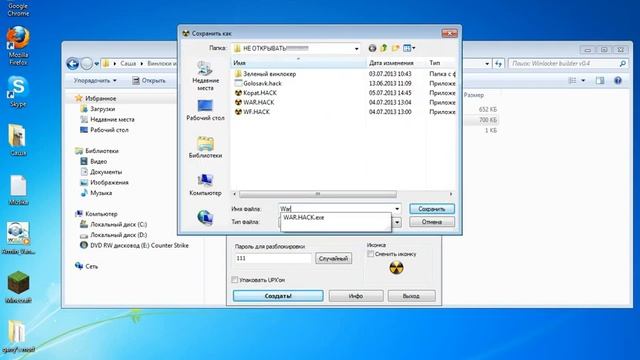Click the Инфо button
The height and width of the screenshot is (360, 640).
pos(356,296)
